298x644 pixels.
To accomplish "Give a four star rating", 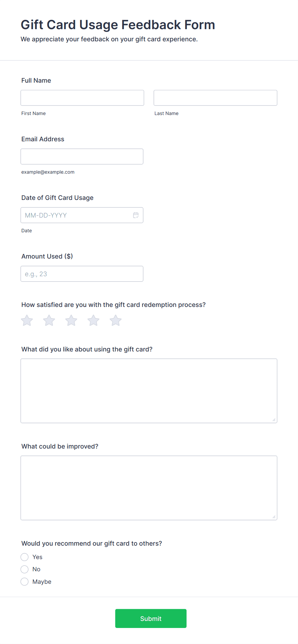I will pyautogui.click(x=93, y=320).
